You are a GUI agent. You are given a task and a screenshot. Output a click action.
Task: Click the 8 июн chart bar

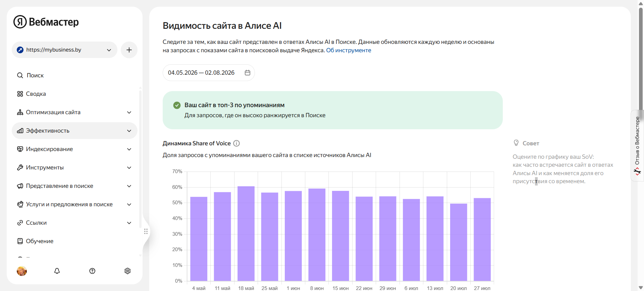pyautogui.click(x=317, y=235)
